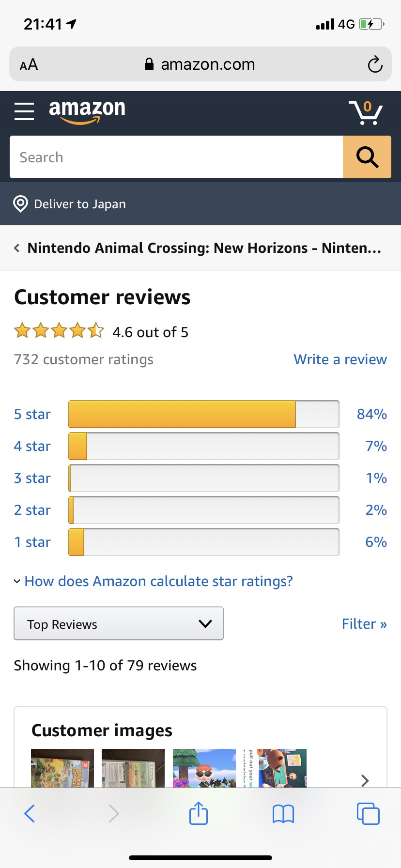This screenshot has height=868, width=401.
Task: Click Write a review link
Action: pos(340,359)
